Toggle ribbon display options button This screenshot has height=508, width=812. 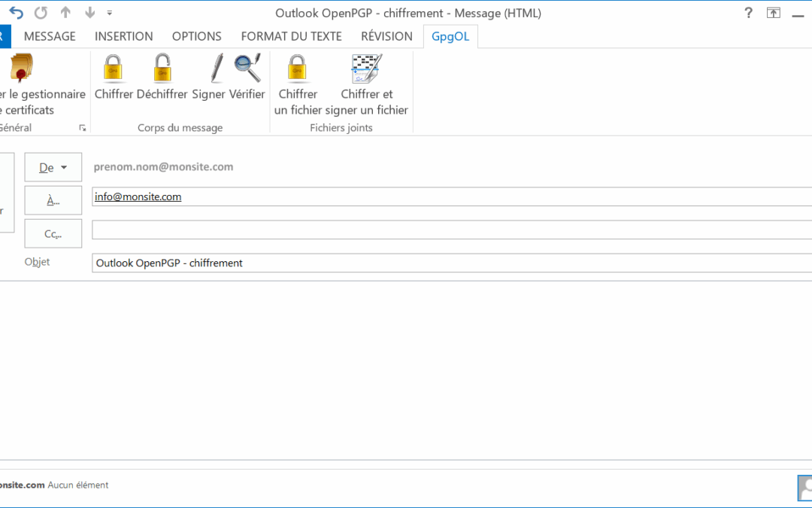pyautogui.click(x=773, y=13)
